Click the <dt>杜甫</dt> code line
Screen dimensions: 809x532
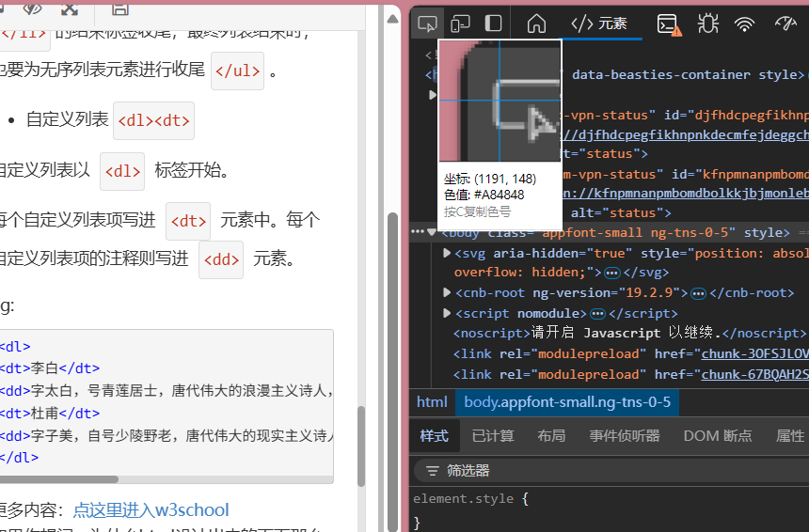pyautogui.click(x=50, y=413)
